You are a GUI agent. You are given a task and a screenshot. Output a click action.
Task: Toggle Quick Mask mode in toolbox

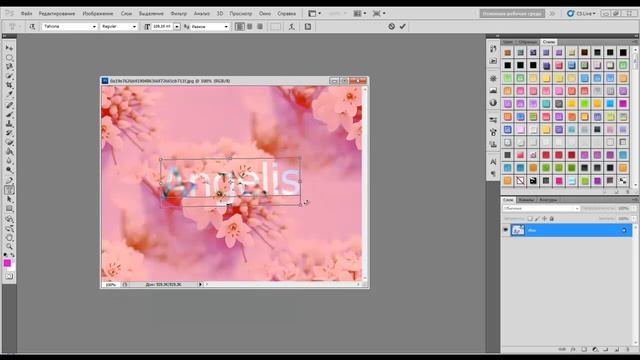click(x=9, y=276)
